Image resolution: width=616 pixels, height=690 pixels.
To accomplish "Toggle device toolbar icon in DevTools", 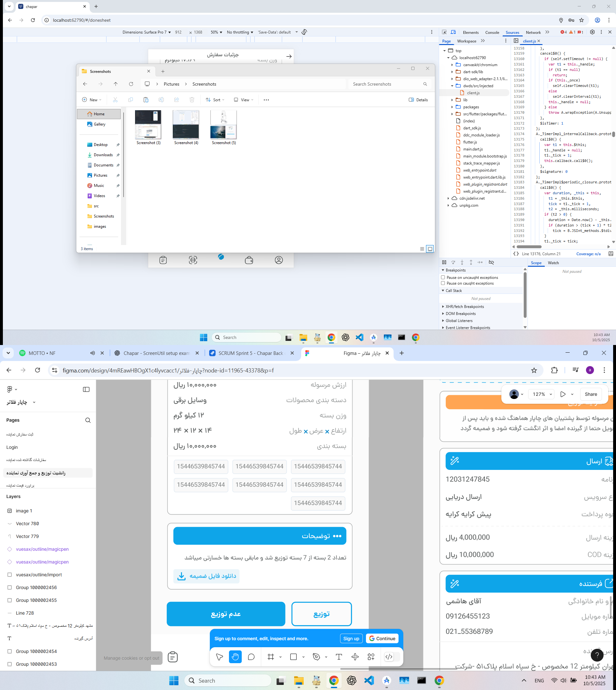I will coord(453,32).
